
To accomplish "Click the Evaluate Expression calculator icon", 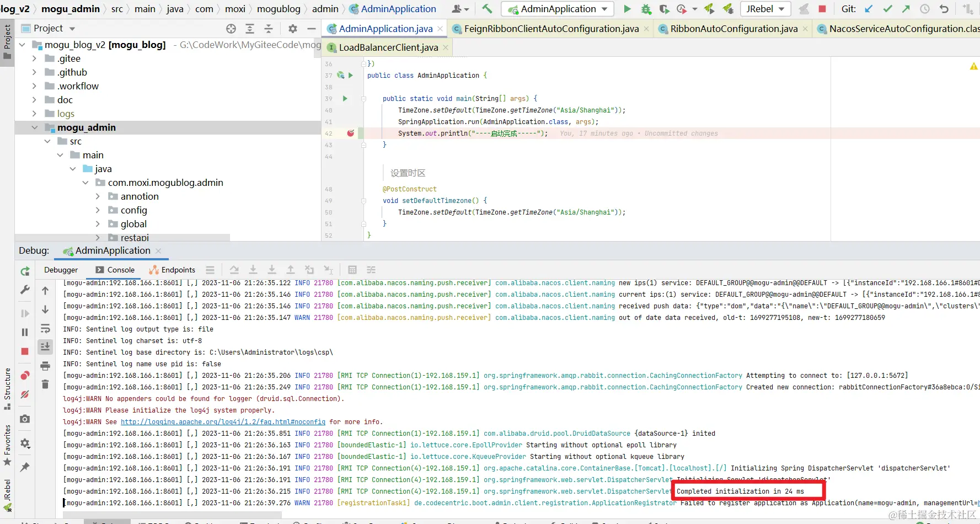I will (352, 270).
